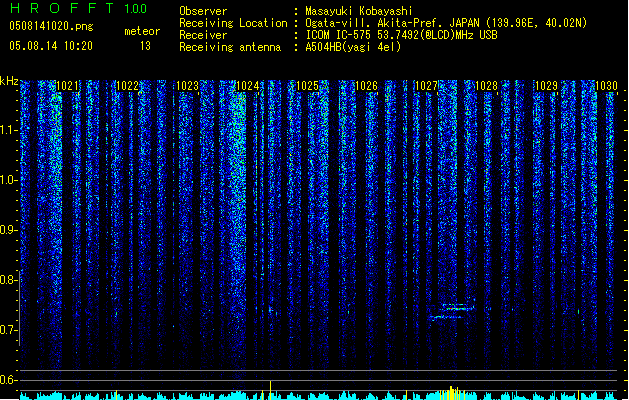Click the faint echo after 1024 near 0.75 kHz
This screenshot has width=629, height=400.
tap(272, 310)
